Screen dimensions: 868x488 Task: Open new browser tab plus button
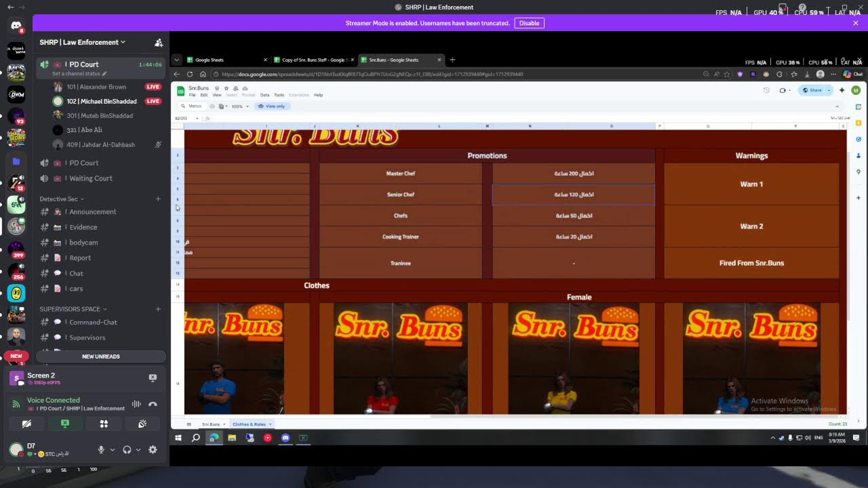coord(452,60)
